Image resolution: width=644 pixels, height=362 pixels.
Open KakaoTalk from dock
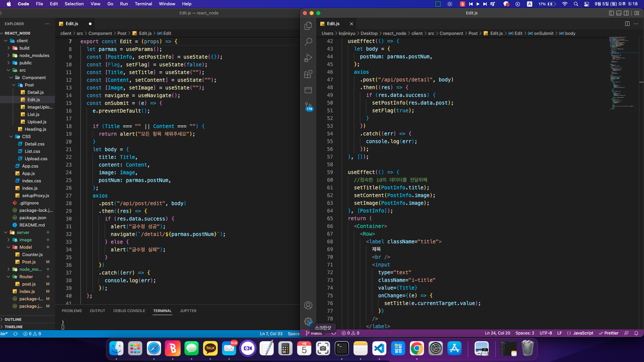pos(210,349)
